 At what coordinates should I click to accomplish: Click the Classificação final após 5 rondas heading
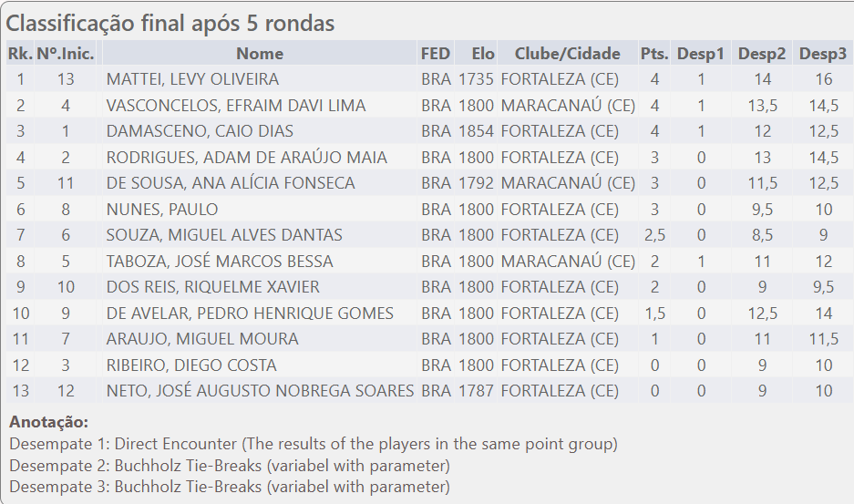170,23
